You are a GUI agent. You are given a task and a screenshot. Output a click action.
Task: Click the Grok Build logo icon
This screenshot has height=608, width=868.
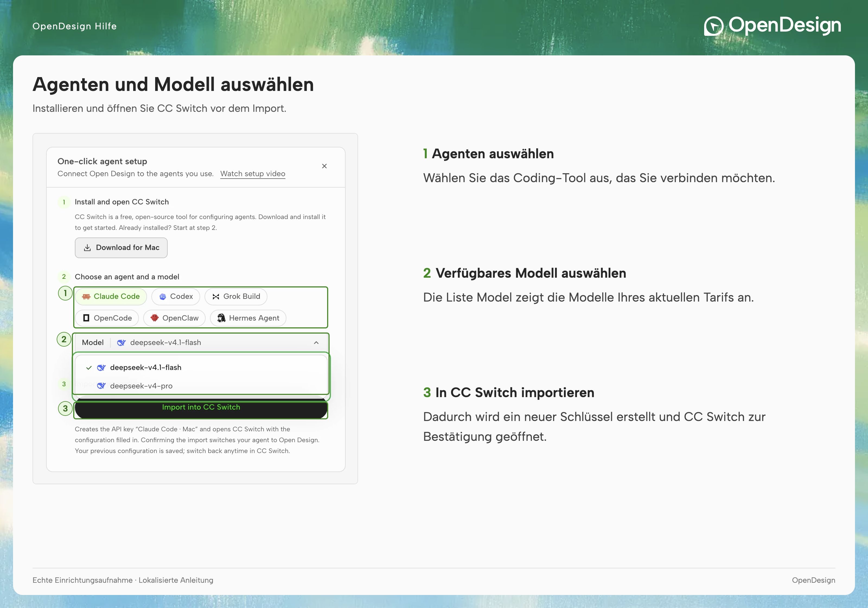tap(216, 297)
